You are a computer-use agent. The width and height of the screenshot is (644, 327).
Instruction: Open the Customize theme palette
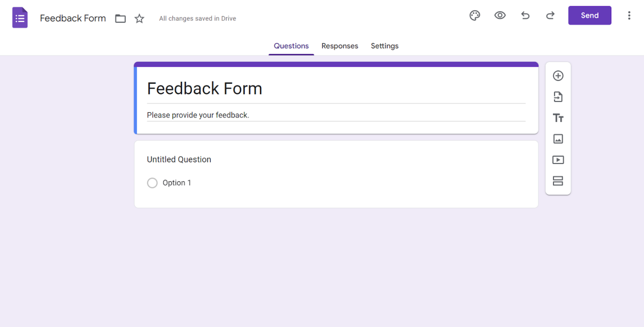point(475,15)
